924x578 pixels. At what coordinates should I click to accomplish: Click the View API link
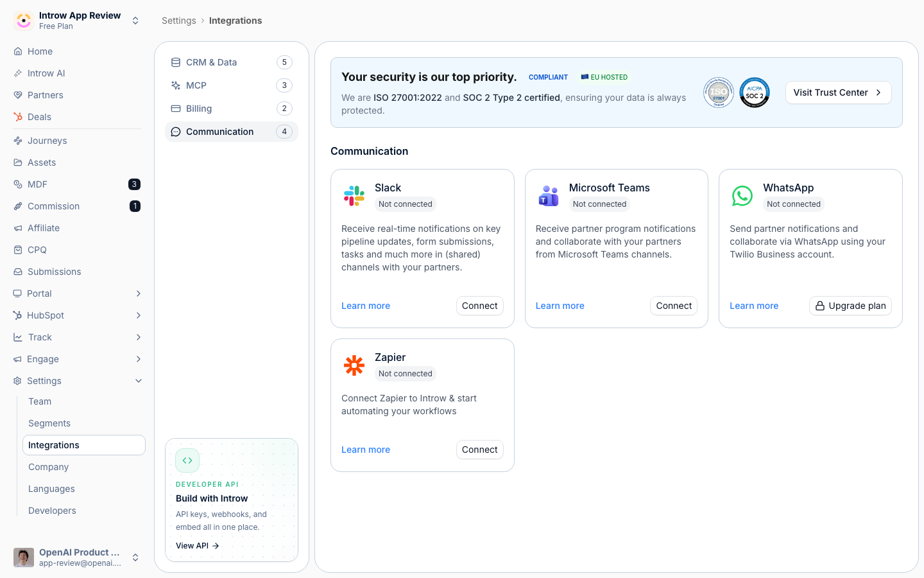[198, 546]
